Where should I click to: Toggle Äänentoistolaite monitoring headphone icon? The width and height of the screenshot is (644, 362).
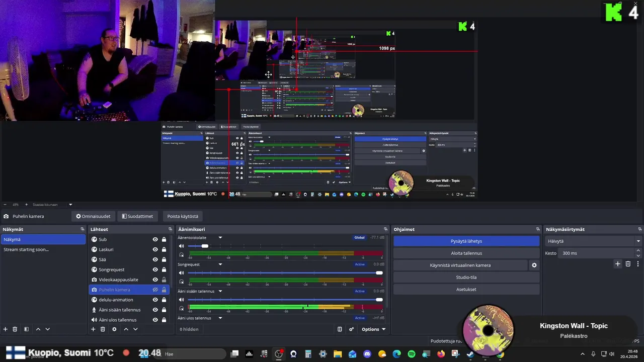tap(182, 255)
